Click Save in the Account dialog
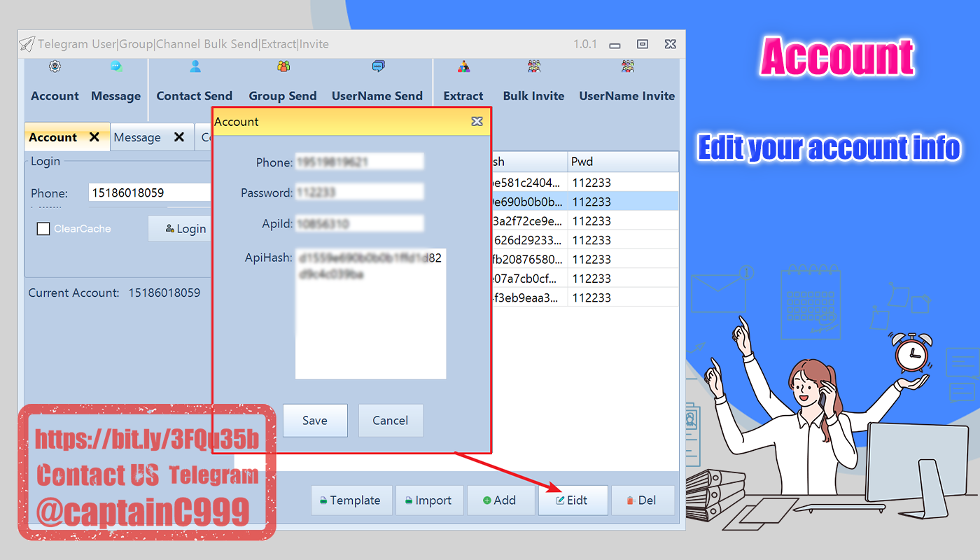 click(x=315, y=421)
